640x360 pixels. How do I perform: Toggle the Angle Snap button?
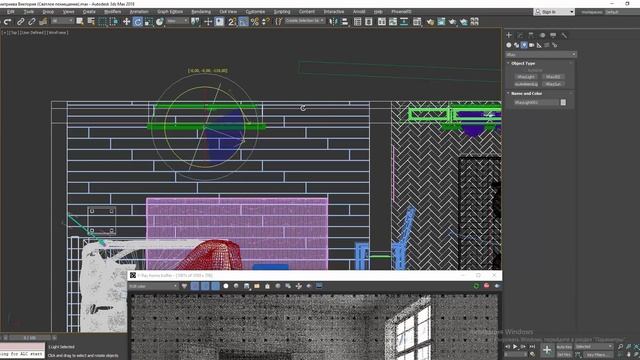click(x=243, y=21)
